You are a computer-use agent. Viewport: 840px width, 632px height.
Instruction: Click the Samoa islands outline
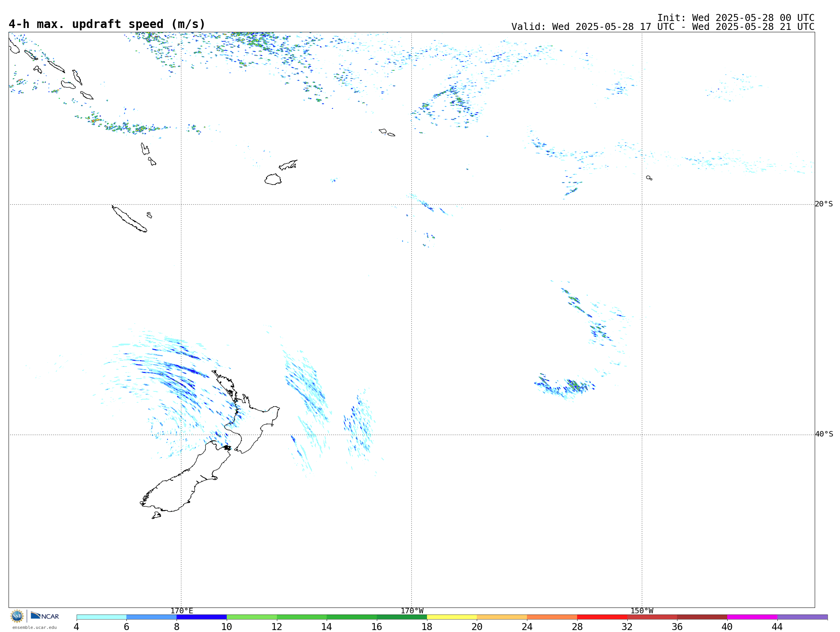coord(387,132)
